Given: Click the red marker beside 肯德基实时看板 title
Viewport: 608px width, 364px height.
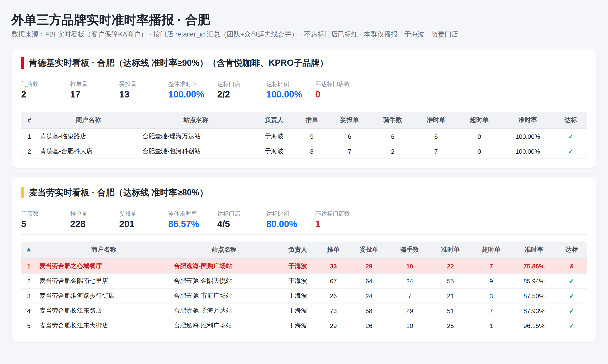Looking at the screenshot, I should click(x=23, y=63).
